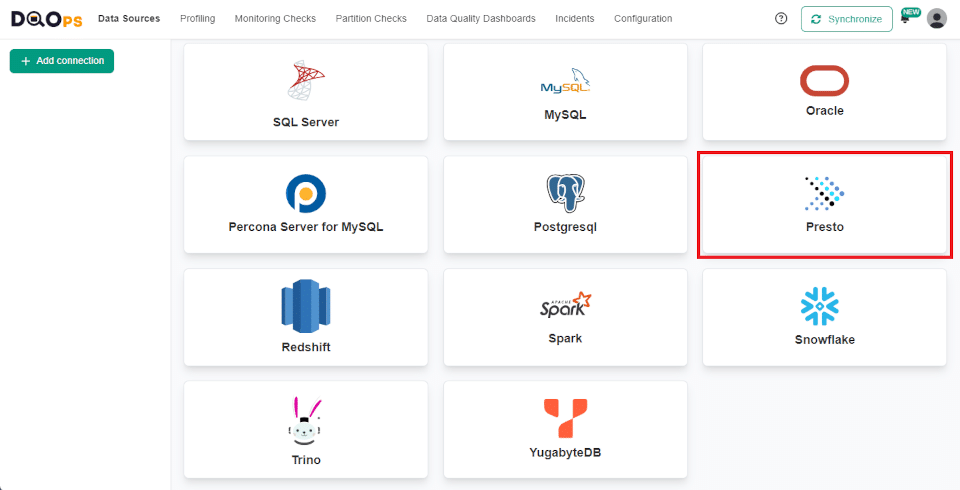Click the YugabyteDB orange logo
Viewport: 960px width, 490px height.
coord(565,418)
